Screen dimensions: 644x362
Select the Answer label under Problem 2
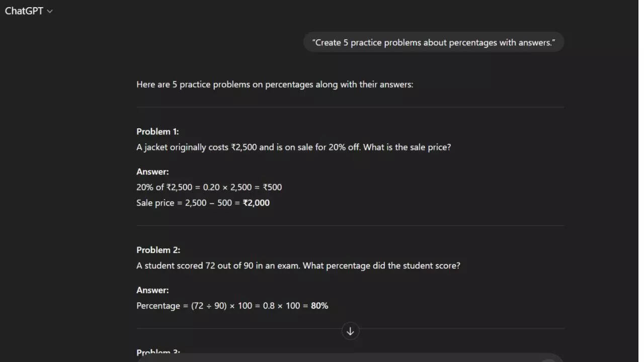(152, 290)
